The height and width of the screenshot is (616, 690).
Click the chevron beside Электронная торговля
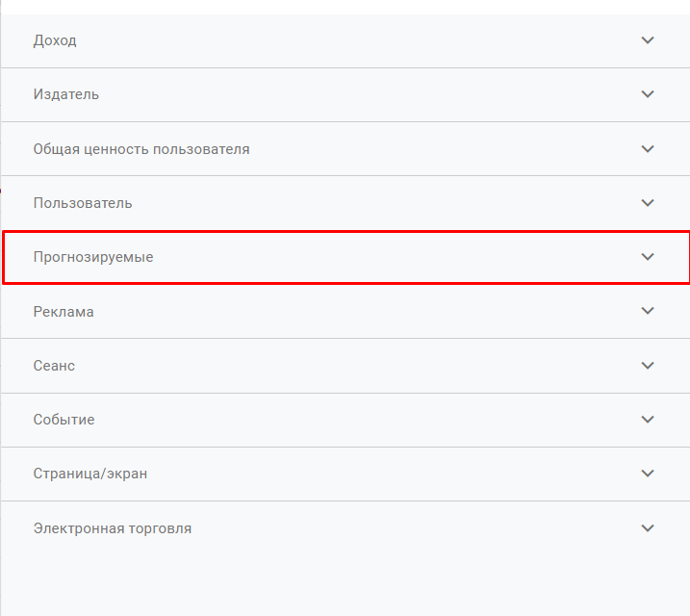(648, 528)
